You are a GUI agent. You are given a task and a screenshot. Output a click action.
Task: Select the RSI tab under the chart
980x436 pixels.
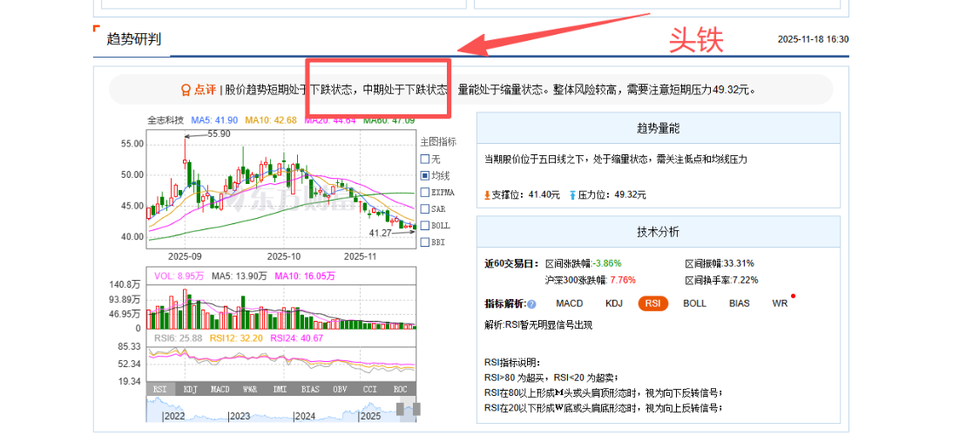pos(160,389)
